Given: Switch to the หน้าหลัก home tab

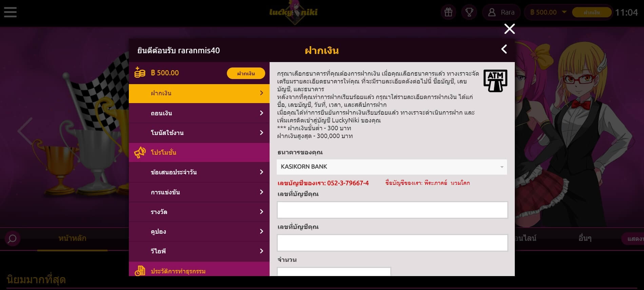Looking at the screenshot, I should click(x=72, y=238).
